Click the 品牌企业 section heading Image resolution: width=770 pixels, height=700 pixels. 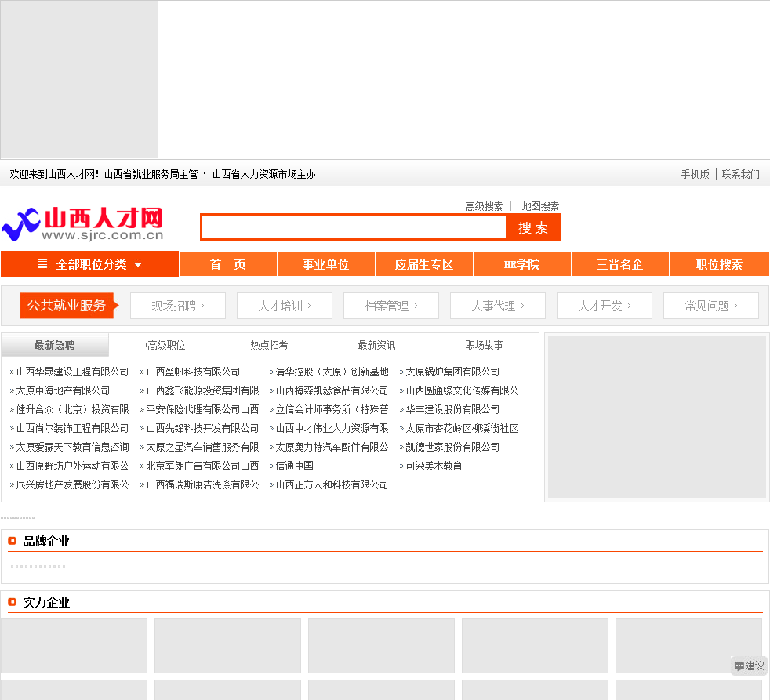(46, 541)
